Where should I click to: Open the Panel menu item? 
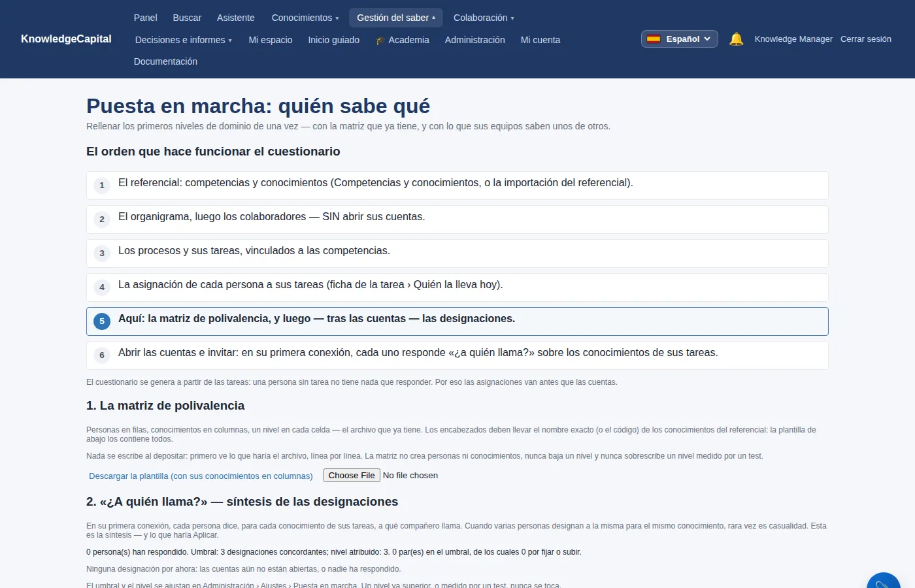[x=146, y=18]
